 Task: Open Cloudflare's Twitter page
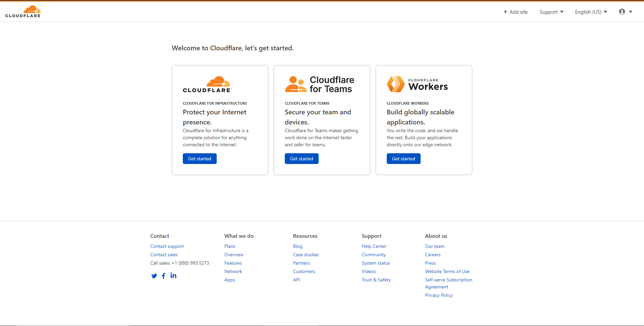(x=154, y=276)
